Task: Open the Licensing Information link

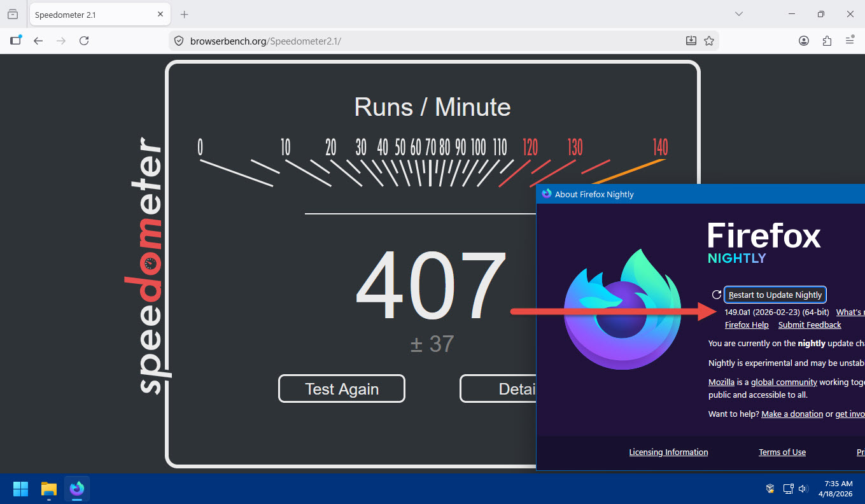Action: coord(668,452)
